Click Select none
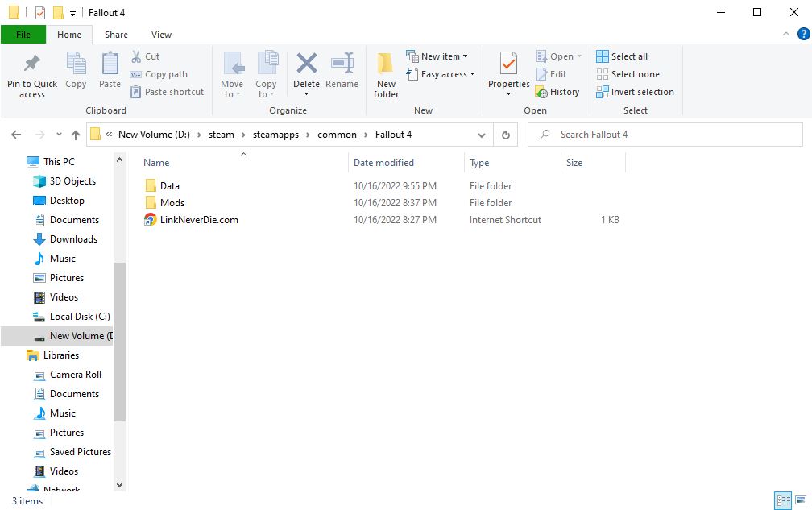The height and width of the screenshot is (510, 812). [628, 73]
